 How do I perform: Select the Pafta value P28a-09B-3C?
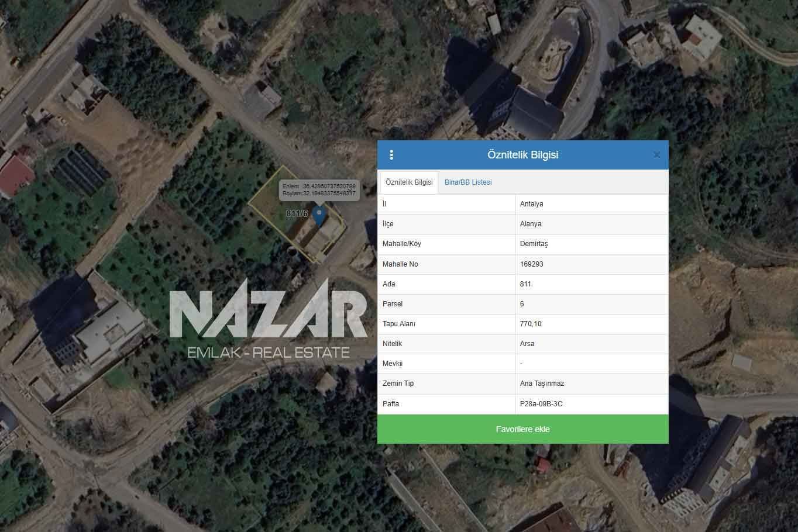[x=541, y=404]
